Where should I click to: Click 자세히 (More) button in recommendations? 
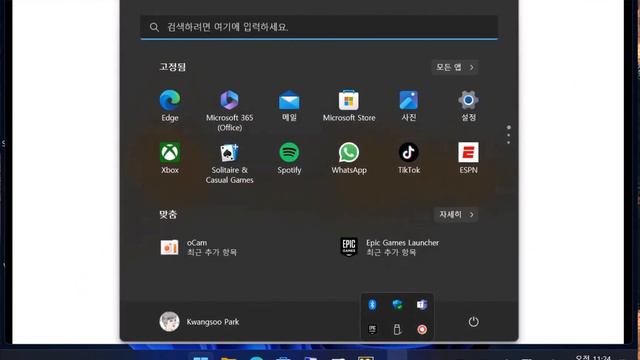click(456, 214)
